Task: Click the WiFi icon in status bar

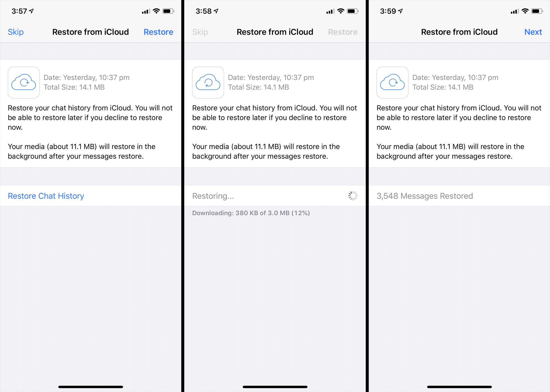Action: (156, 9)
